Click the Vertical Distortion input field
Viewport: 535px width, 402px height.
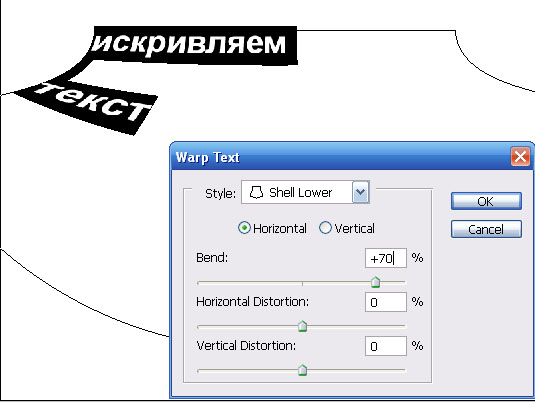(386, 346)
